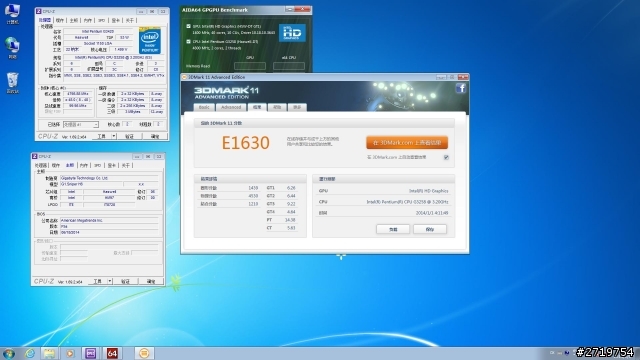
Task: Switch to 3DMark orange taskbar icon
Action: 144,353
